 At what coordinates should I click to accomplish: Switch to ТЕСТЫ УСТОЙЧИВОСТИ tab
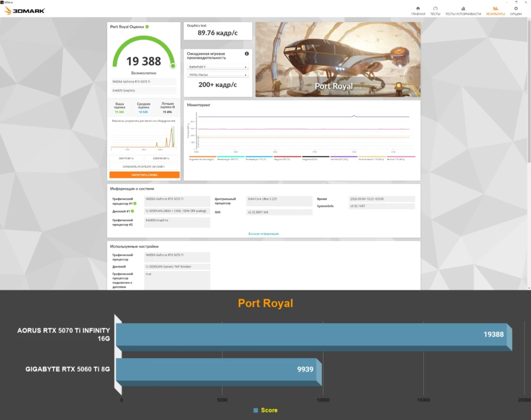point(463,11)
